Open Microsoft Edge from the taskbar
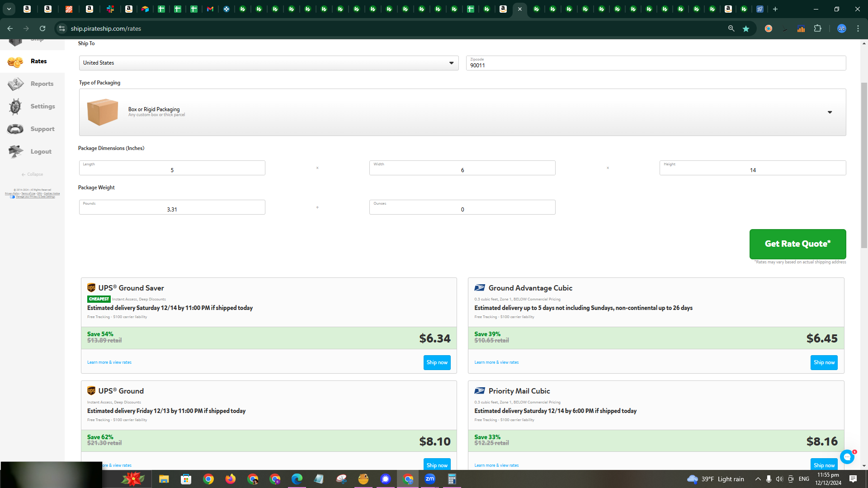 (297, 479)
